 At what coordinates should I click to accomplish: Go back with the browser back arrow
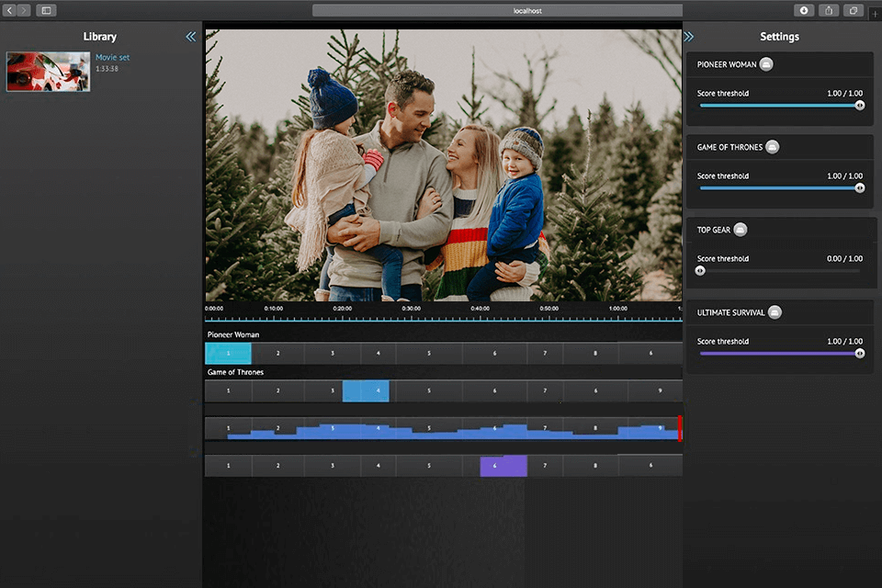[9, 10]
